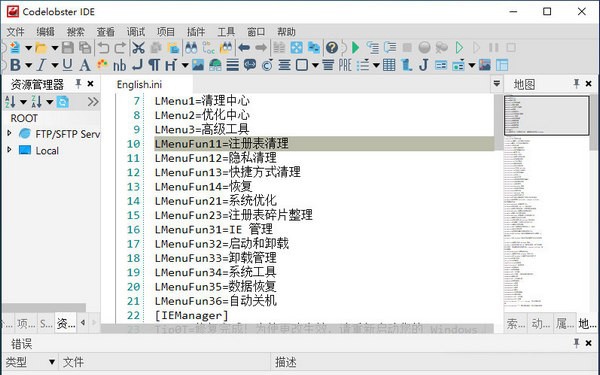This screenshot has height=375, width=600.
Task: Click the PRE preformatted text icon
Action: [x=345, y=65]
